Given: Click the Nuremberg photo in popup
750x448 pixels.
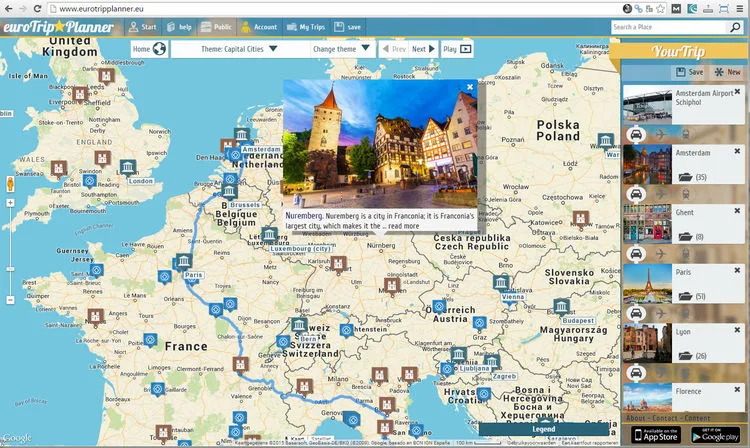Looking at the screenshot, I should 380,143.
